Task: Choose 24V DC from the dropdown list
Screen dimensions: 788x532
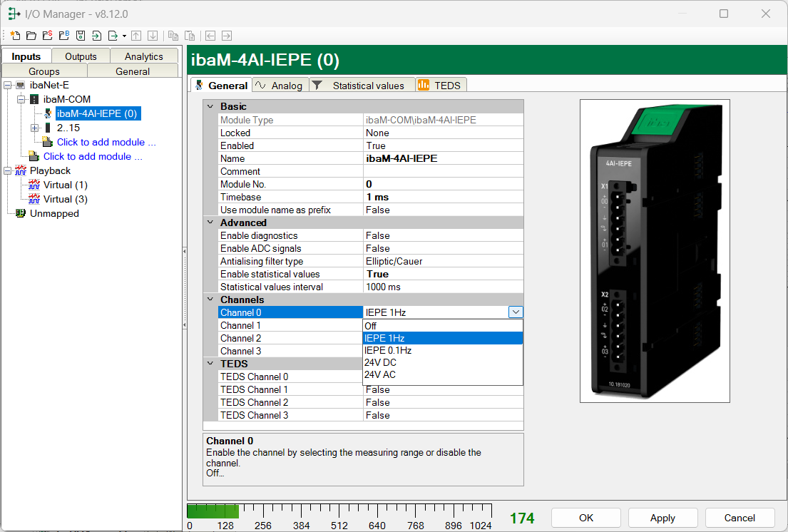Action: 380,362
